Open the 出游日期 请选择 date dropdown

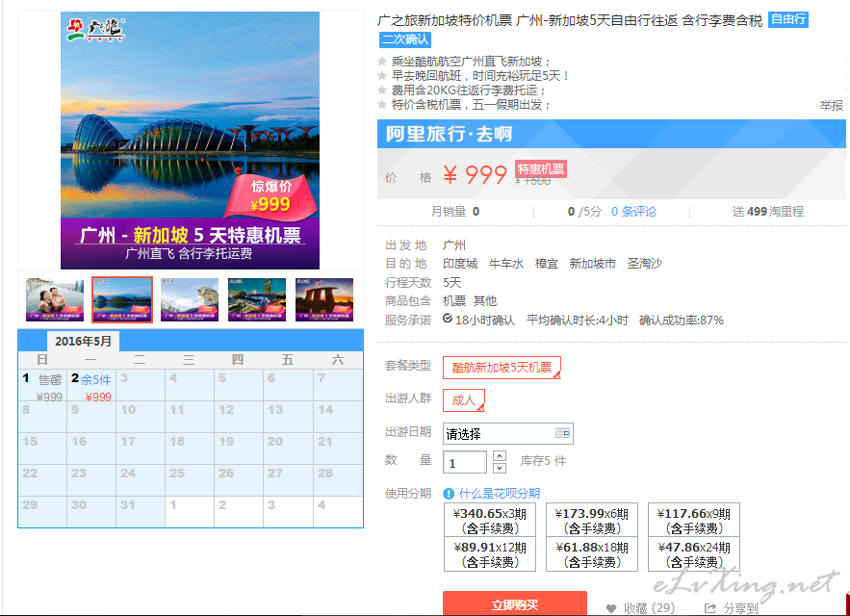click(507, 434)
